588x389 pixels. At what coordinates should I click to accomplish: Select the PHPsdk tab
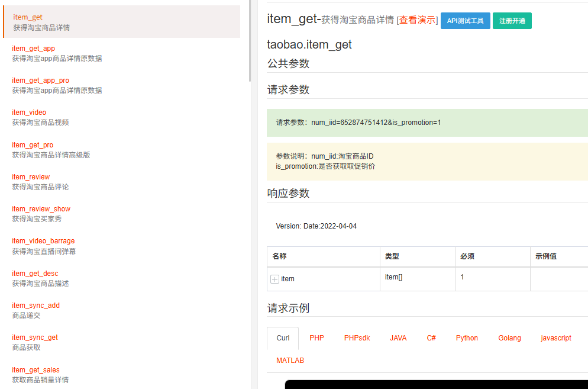tap(357, 338)
